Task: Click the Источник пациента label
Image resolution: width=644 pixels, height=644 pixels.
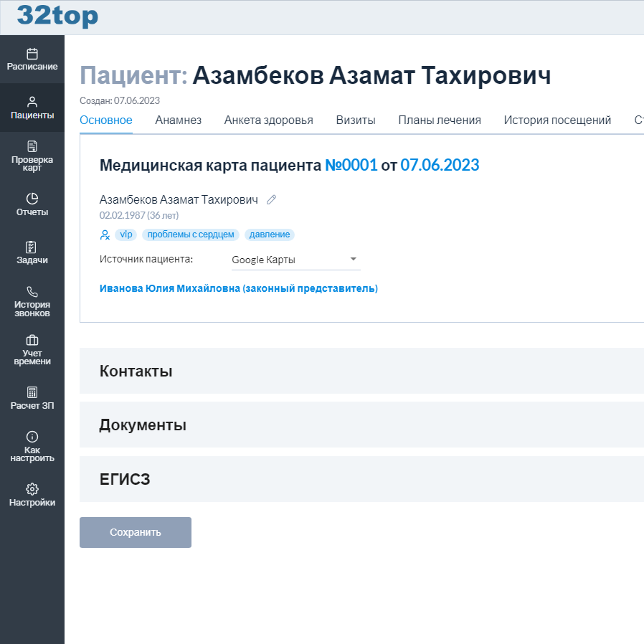Action: tap(146, 259)
